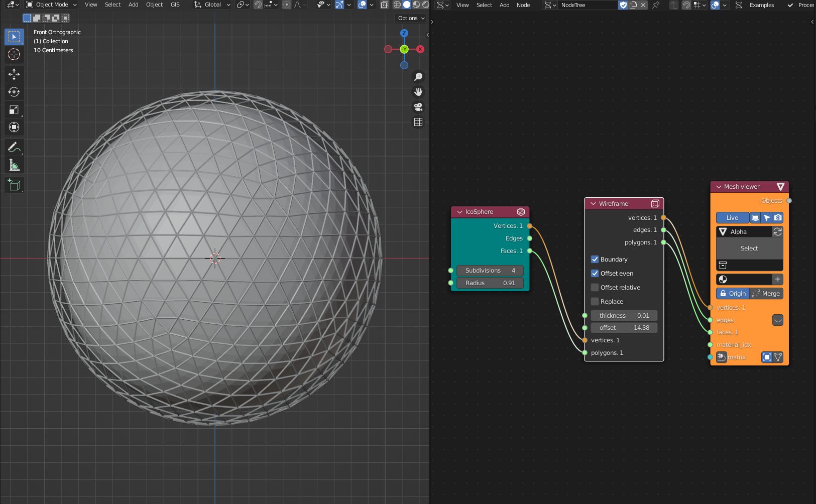Toggle Mesh viewer selectability arrow icon
This screenshot has width=816, height=504.
[767, 218]
